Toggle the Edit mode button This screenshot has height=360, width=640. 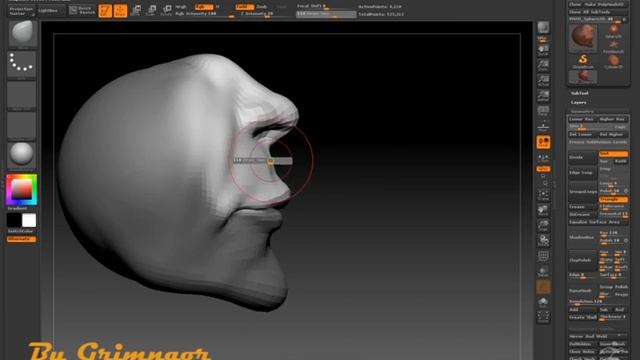[105, 11]
